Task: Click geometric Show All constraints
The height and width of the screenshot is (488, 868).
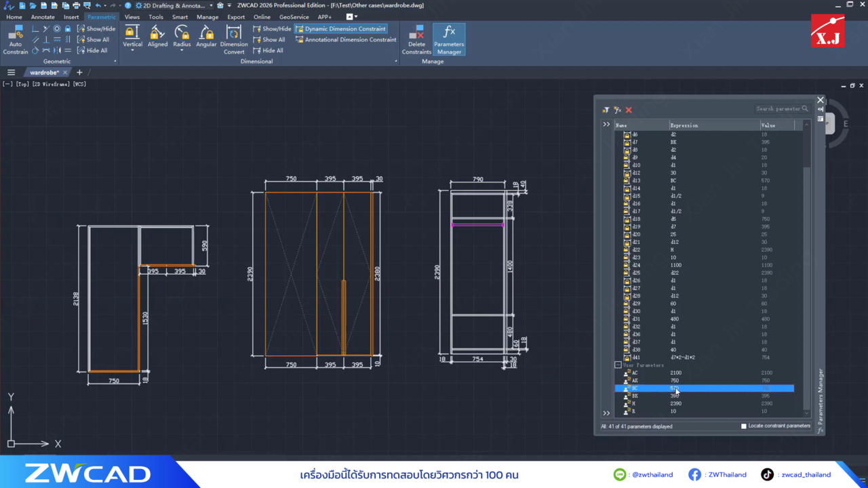Action: (93, 39)
